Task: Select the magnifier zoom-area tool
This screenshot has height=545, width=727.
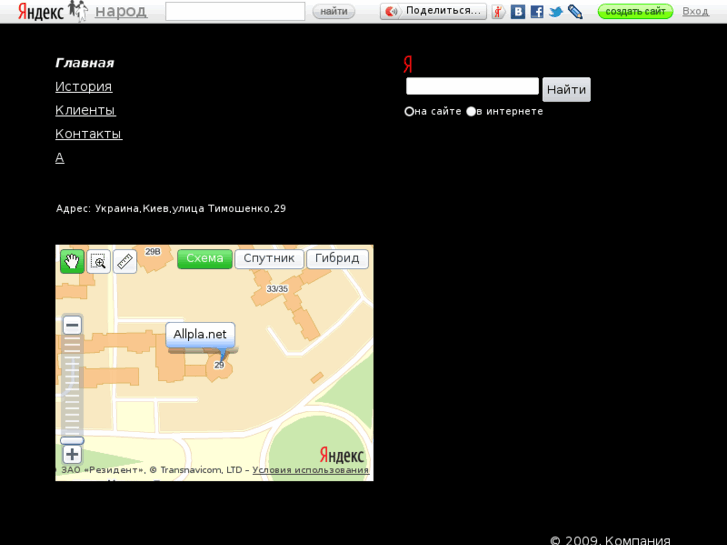Action: pyautogui.click(x=98, y=262)
